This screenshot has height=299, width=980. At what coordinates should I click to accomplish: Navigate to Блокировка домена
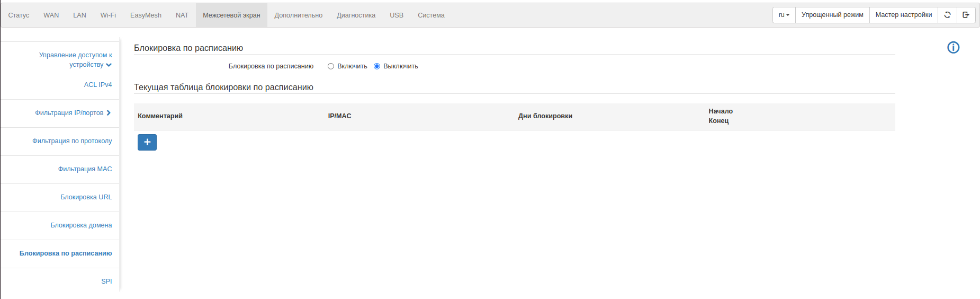(81, 225)
